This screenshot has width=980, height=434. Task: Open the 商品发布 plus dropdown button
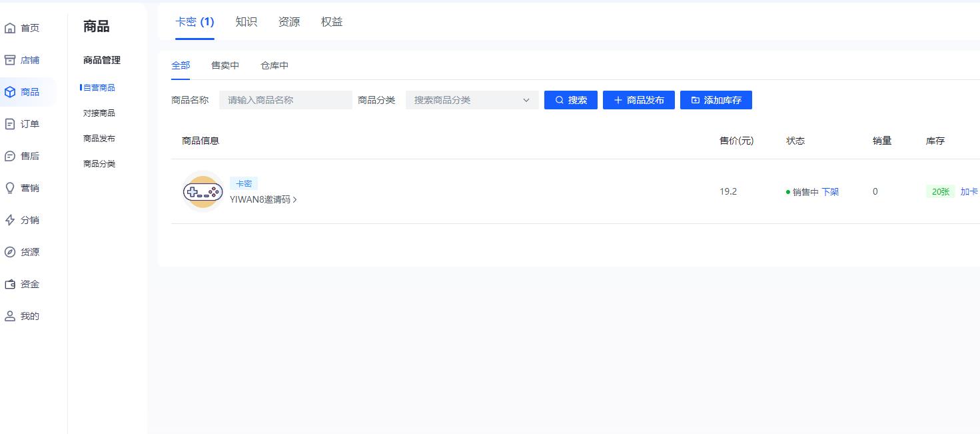pos(638,99)
